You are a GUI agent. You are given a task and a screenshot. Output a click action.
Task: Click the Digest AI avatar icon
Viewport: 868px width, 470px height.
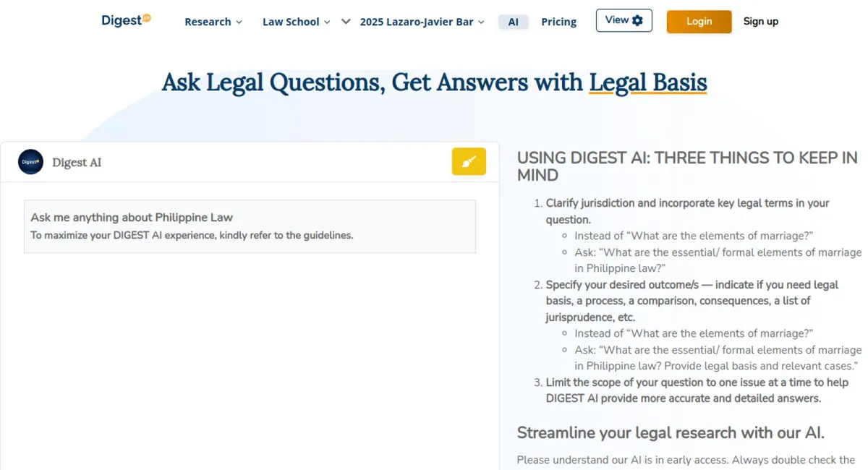tap(30, 162)
